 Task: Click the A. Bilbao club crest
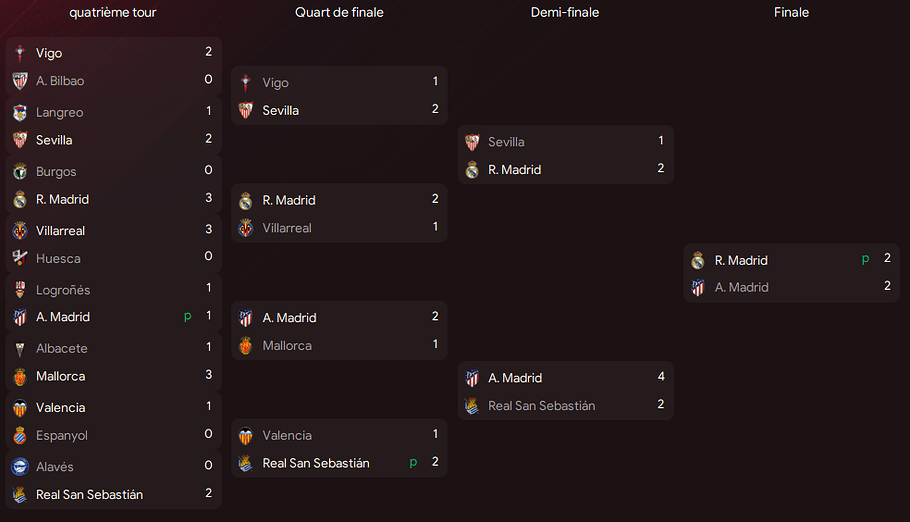pyautogui.click(x=20, y=81)
